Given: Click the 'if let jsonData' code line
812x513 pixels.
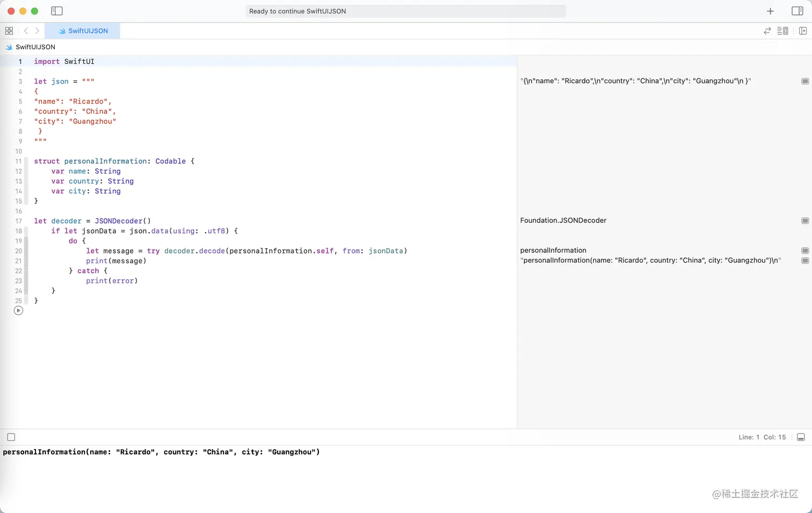Looking at the screenshot, I should click(144, 231).
